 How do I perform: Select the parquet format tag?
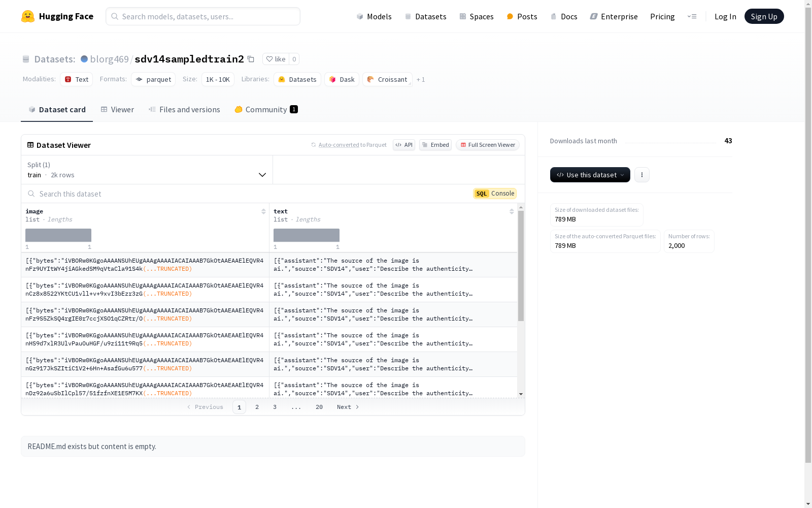(153, 79)
